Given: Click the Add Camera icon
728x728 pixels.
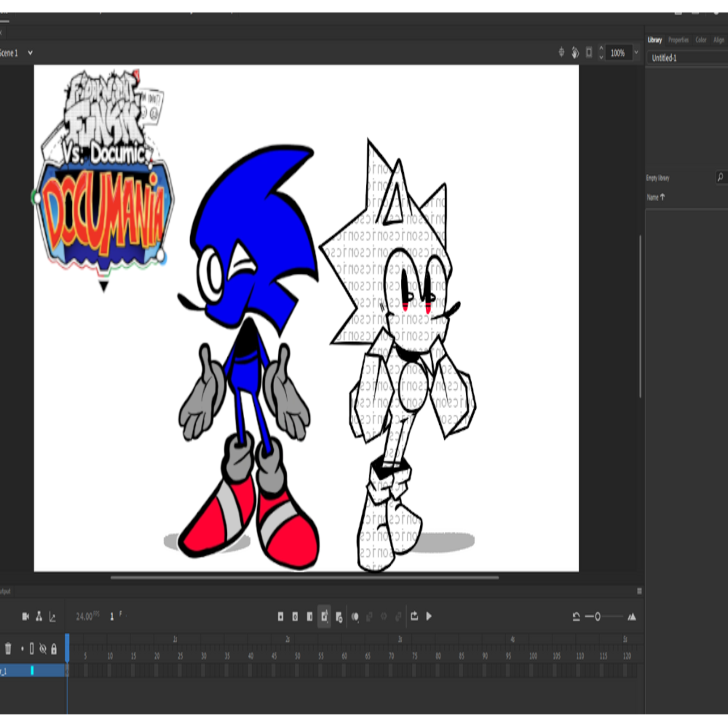Looking at the screenshot, I should click(25, 616).
